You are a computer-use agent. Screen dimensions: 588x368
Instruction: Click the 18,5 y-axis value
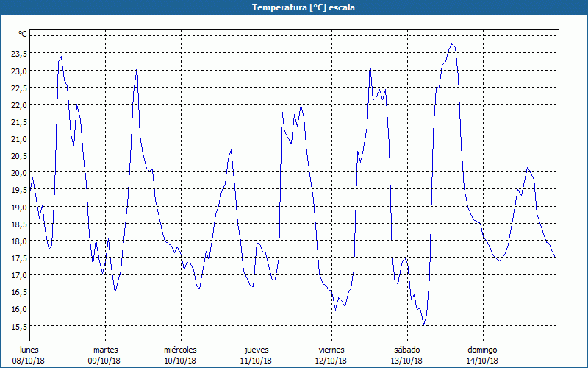click(x=19, y=224)
